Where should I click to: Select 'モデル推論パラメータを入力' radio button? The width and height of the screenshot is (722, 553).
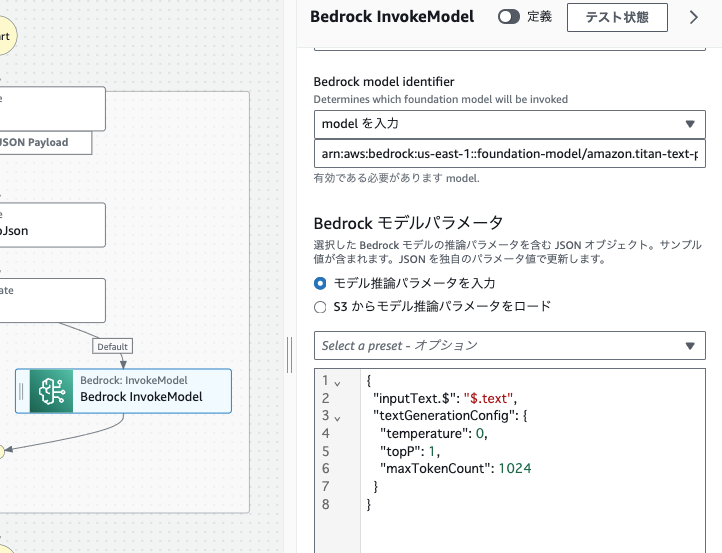tap(320, 283)
